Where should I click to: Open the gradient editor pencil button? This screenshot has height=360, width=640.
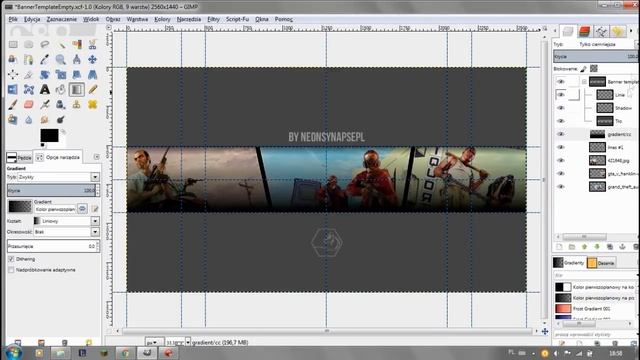95,209
